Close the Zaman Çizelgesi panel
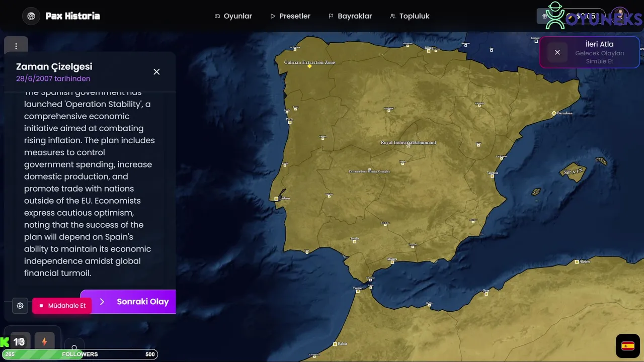This screenshot has height=362, width=644. [x=156, y=72]
